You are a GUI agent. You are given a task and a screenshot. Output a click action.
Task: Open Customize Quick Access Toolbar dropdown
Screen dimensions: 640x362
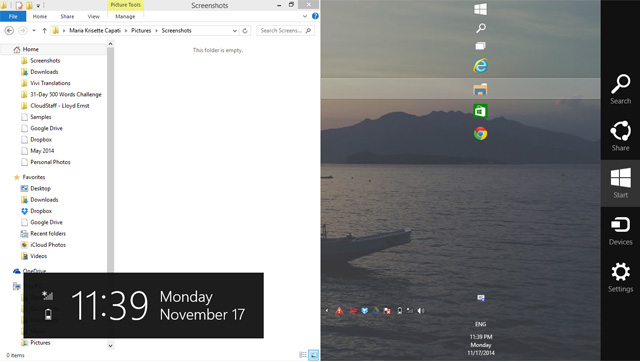(38, 6)
